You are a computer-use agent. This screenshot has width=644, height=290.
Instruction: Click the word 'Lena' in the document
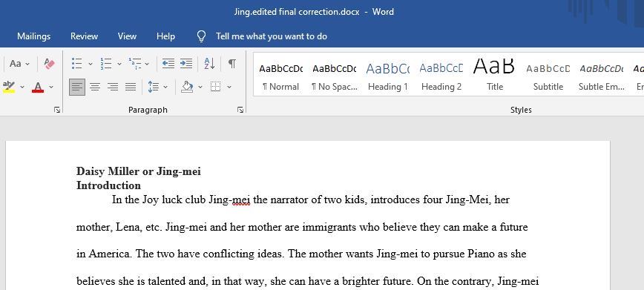point(128,228)
